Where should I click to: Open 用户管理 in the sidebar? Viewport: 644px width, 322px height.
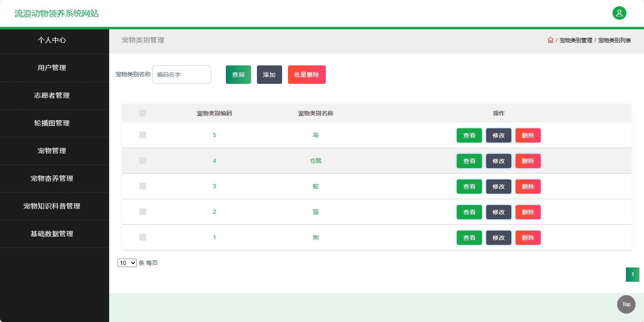[x=55, y=68]
